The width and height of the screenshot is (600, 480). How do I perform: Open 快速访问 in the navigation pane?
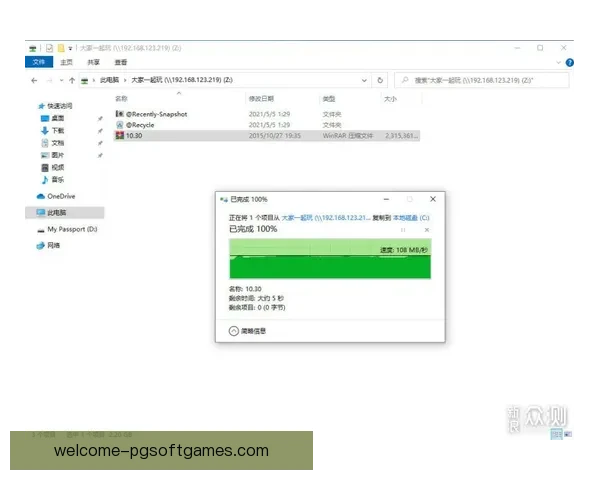[59, 106]
